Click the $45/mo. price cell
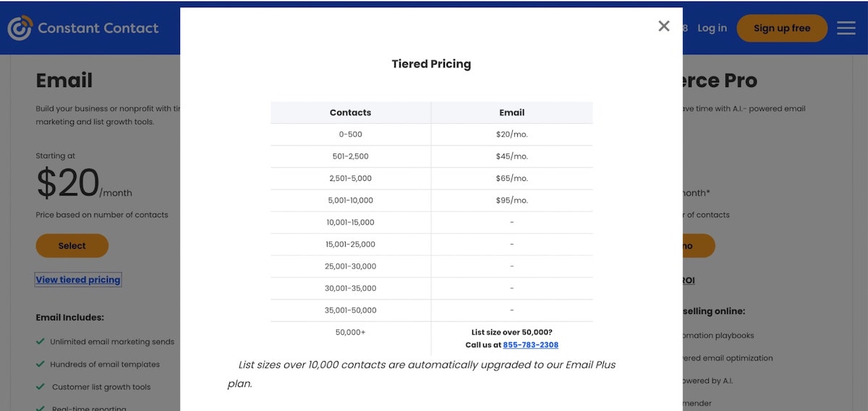Viewport: 868px width, 411px height. (x=511, y=156)
